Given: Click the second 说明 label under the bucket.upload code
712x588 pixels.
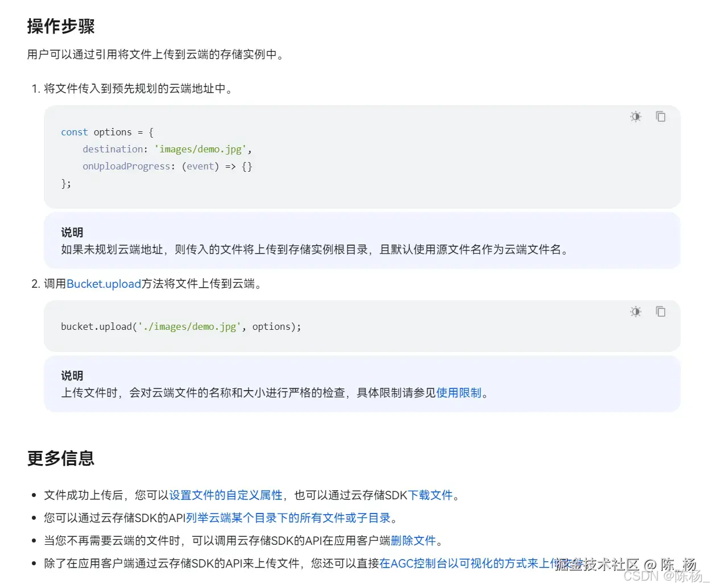Looking at the screenshot, I should (x=72, y=376).
